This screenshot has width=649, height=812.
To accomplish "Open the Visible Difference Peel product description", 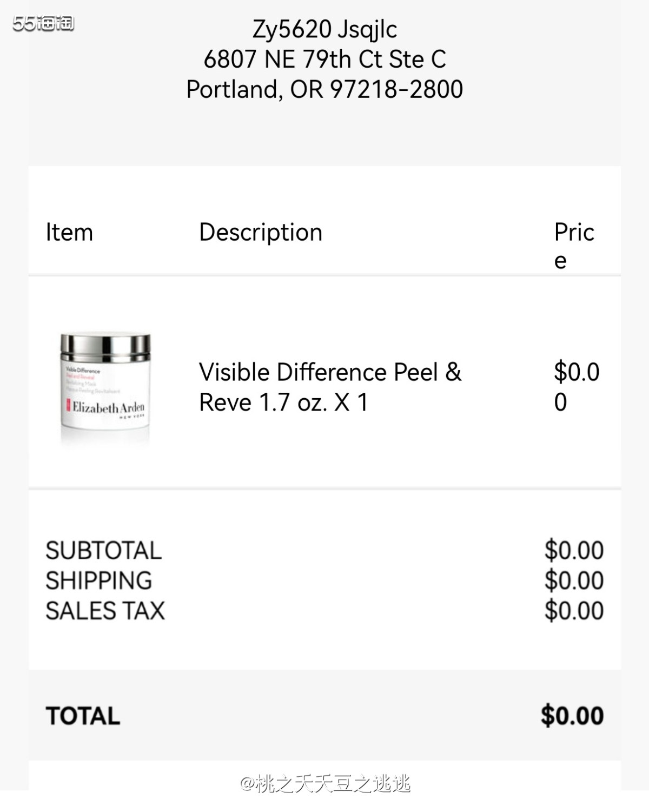I will [330, 387].
